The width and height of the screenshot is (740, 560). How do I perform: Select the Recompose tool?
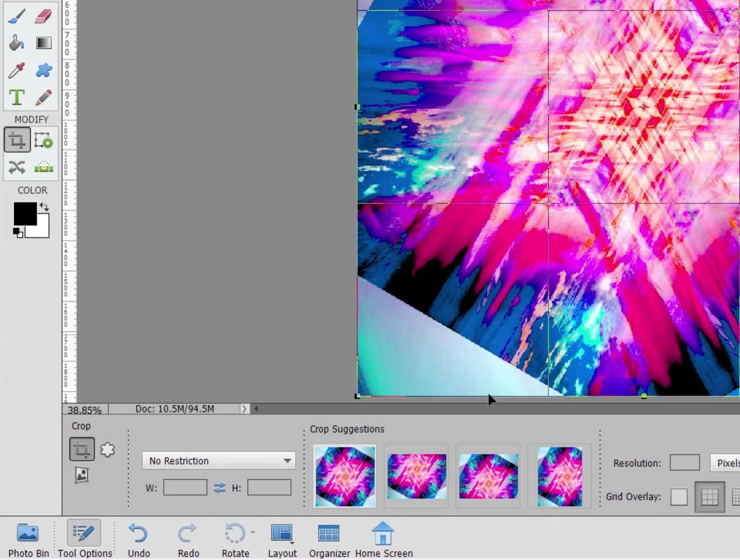tap(44, 140)
